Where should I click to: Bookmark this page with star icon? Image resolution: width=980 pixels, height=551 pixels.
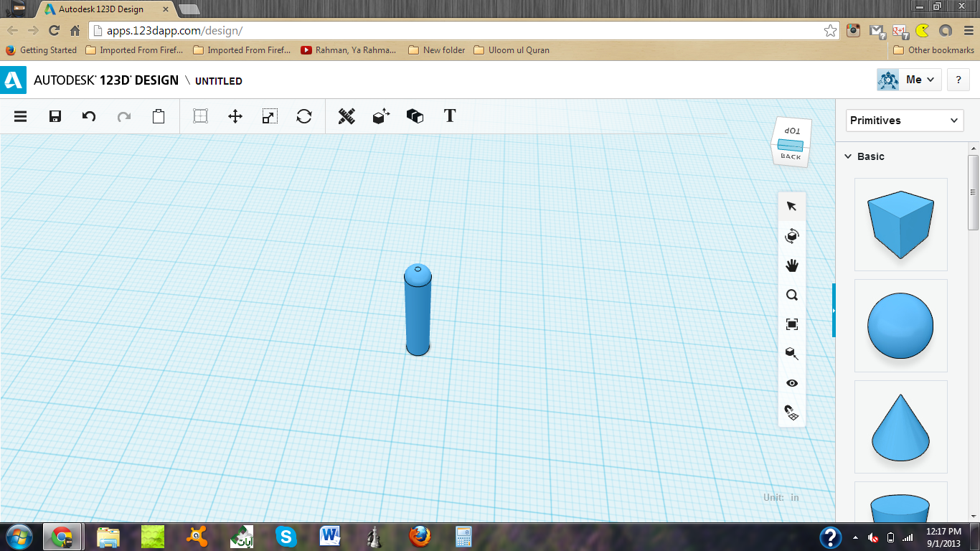pos(830,31)
